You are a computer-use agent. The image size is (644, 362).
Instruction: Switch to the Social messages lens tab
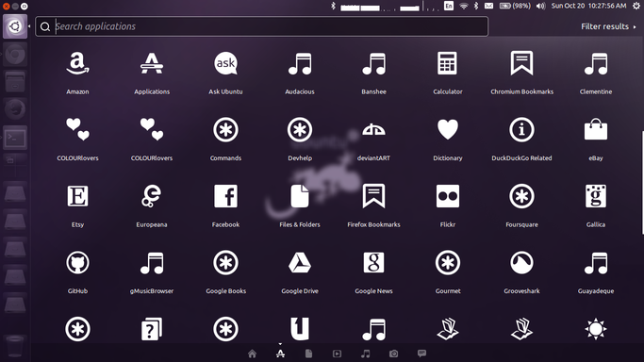tap(421, 354)
